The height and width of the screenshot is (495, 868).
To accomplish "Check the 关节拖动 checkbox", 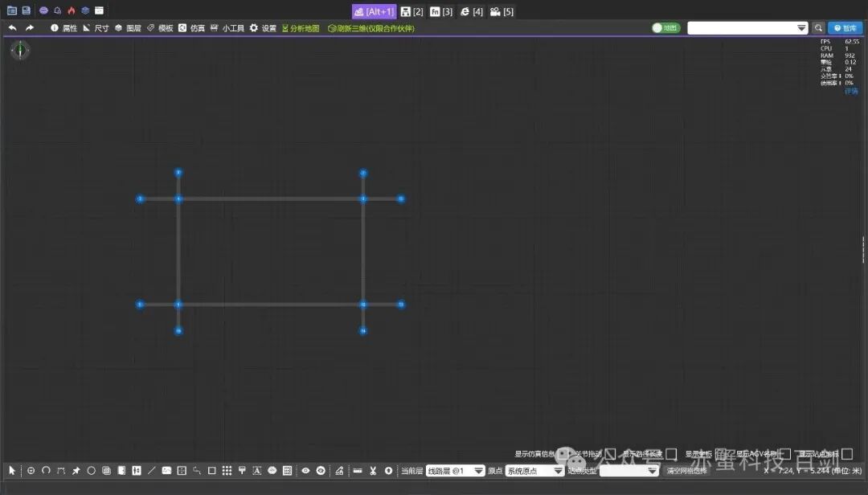I will pyautogui.click(x=611, y=454).
